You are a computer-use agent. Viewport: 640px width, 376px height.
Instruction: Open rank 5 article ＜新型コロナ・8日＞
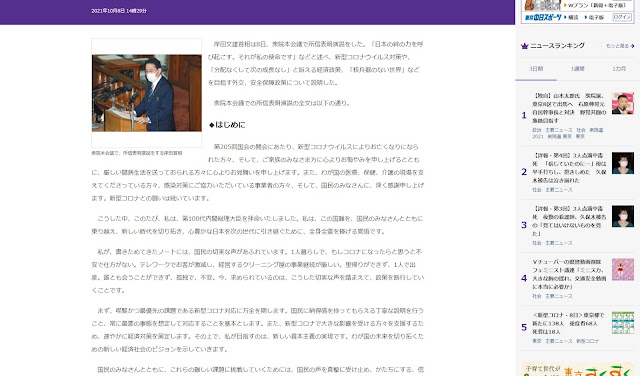568,323
